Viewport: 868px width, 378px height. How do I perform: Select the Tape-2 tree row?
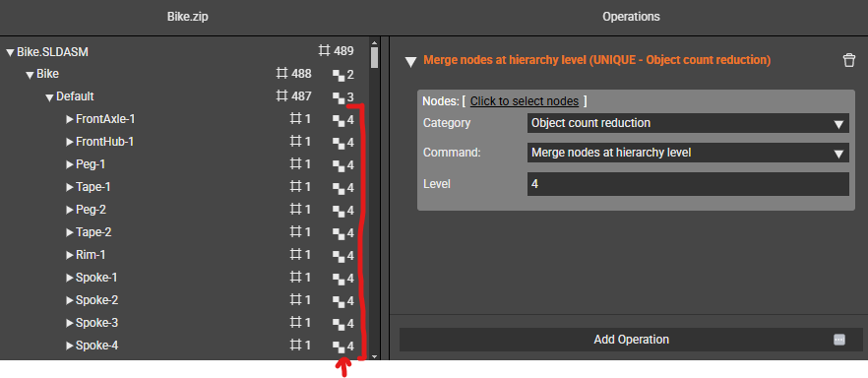184,232
